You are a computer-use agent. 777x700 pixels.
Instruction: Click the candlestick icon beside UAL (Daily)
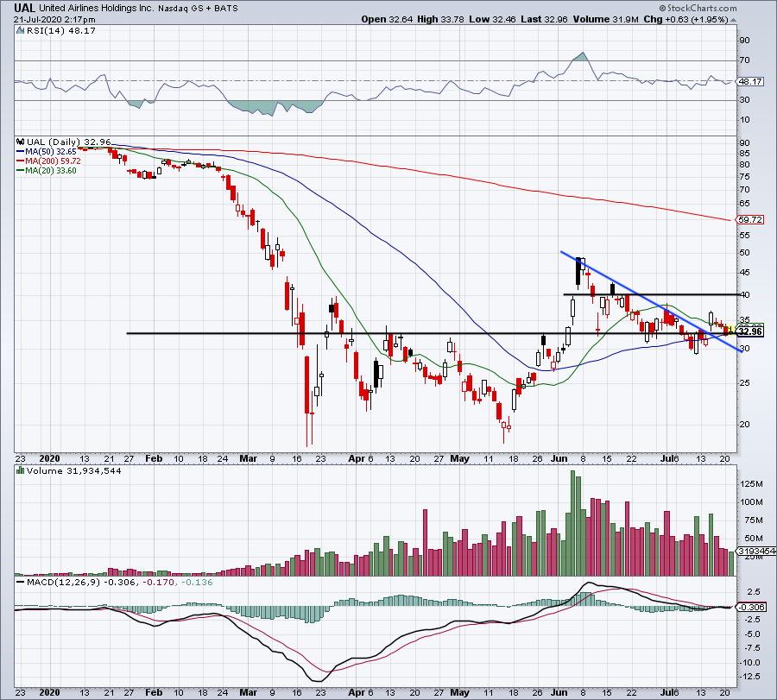pos(21,142)
